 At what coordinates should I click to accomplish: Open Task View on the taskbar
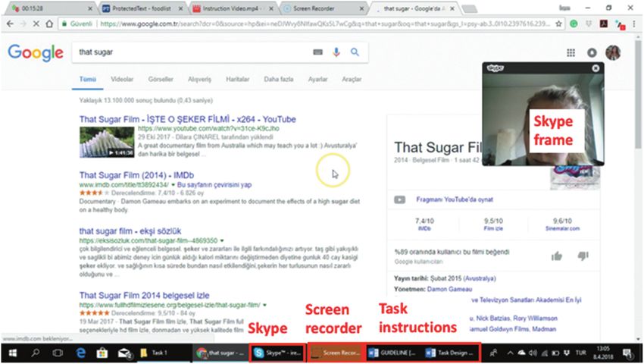click(58, 353)
